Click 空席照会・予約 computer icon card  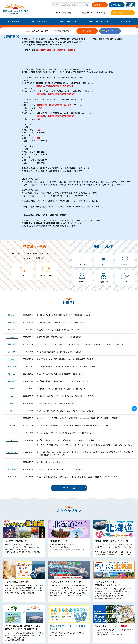tap(46, 272)
